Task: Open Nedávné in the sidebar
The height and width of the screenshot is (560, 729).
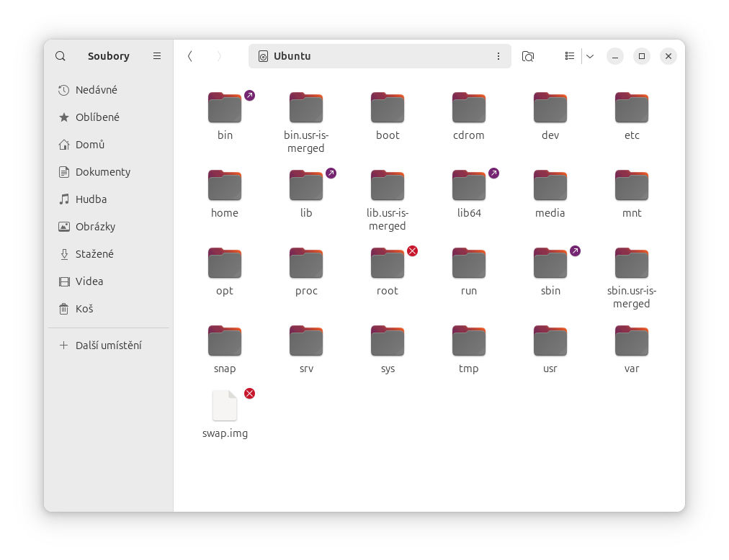Action: click(109, 90)
